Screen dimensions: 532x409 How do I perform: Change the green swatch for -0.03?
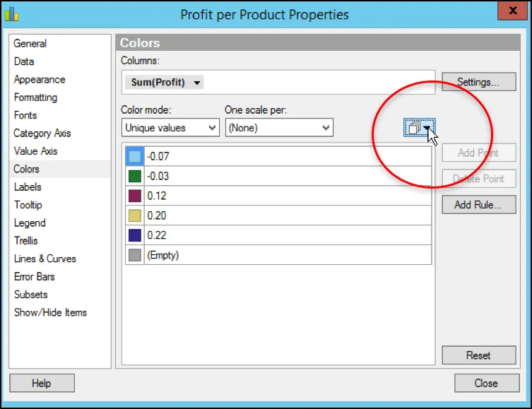coord(135,176)
